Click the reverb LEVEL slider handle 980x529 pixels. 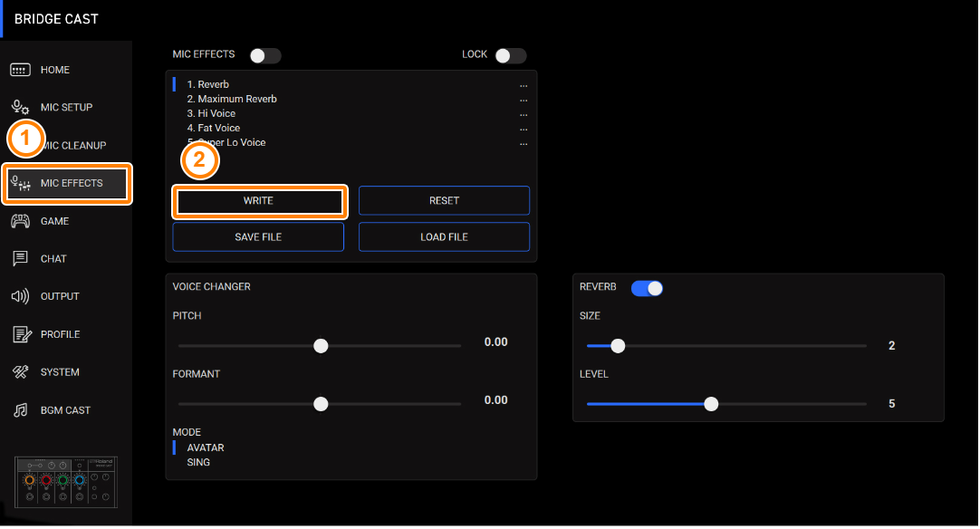[711, 404]
